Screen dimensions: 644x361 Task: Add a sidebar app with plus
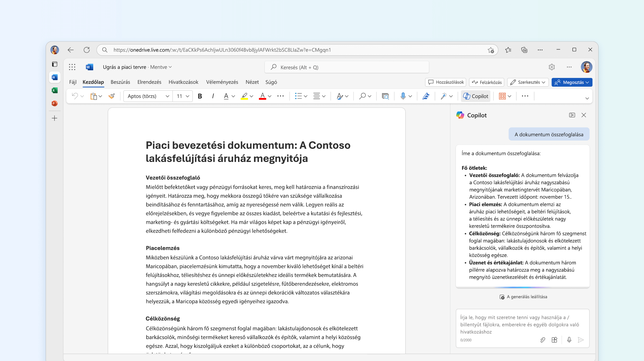pyautogui.click(x=55, y=118)
